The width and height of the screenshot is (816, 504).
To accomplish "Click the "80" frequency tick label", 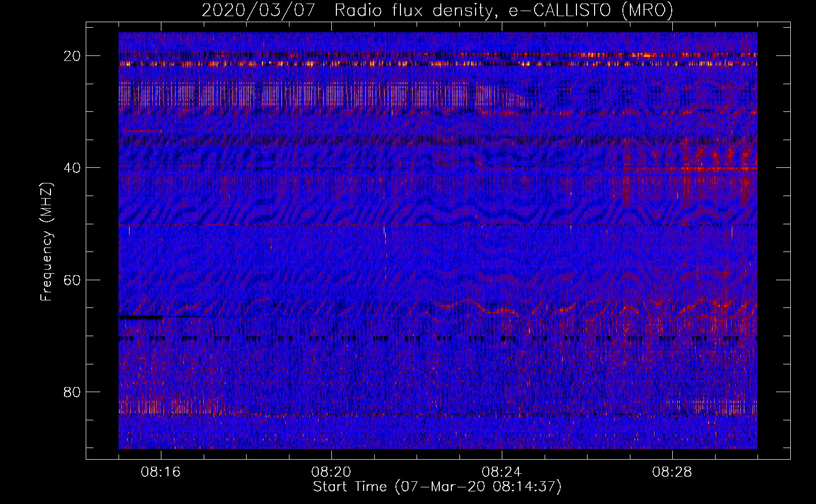I will coord(73,392).
